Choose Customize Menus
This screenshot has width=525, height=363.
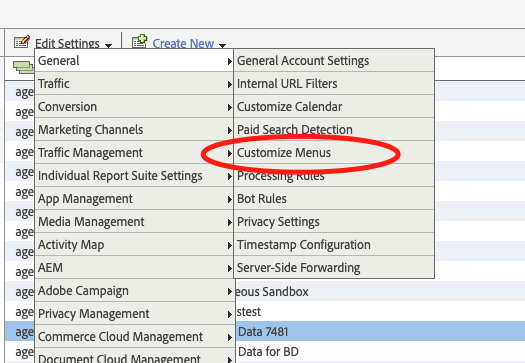point(334,153)
